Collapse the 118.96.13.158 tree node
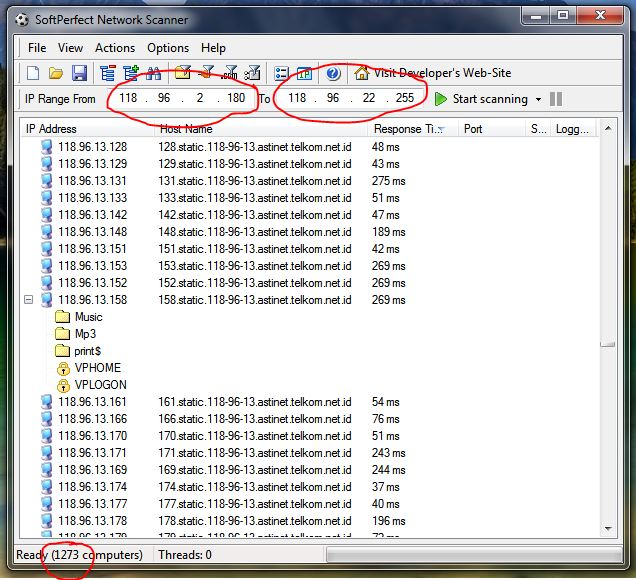This screenshot has height=580, width=636. 28,300
